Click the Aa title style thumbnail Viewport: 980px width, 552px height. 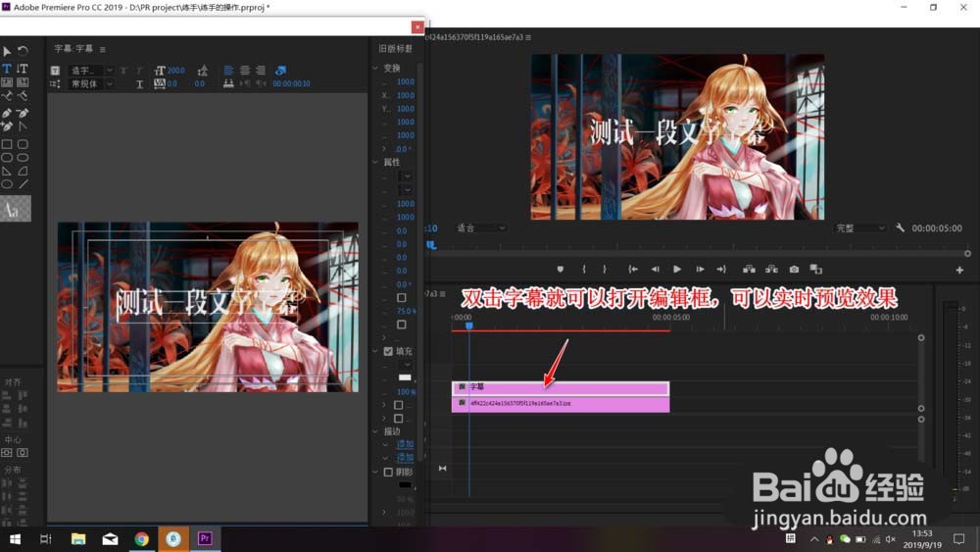point(16,209)
